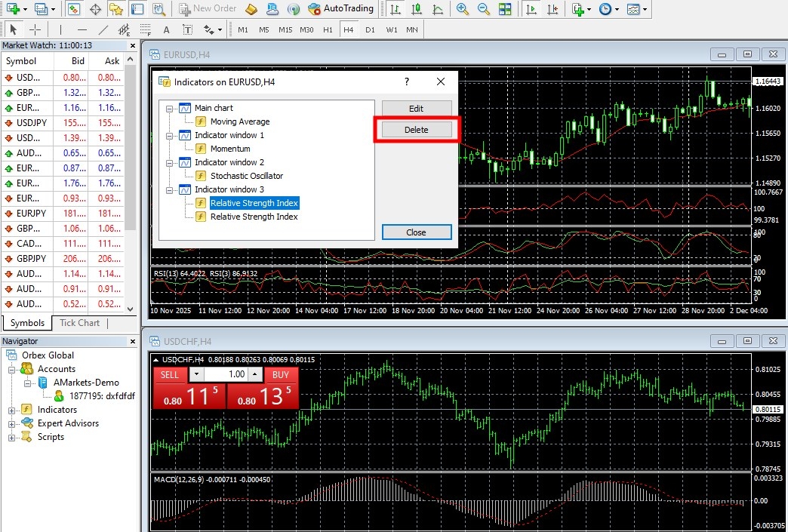Switch chart to candlesticks view

pos(415,9)
